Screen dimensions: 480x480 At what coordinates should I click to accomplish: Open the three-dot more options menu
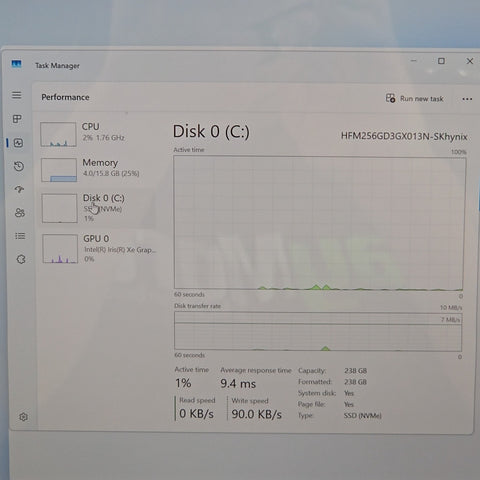click(467, 99)
